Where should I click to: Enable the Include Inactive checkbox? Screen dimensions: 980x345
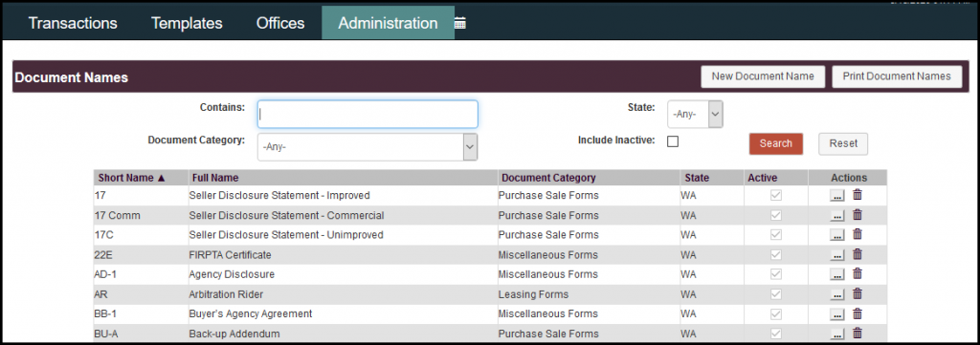pos(673,141)
